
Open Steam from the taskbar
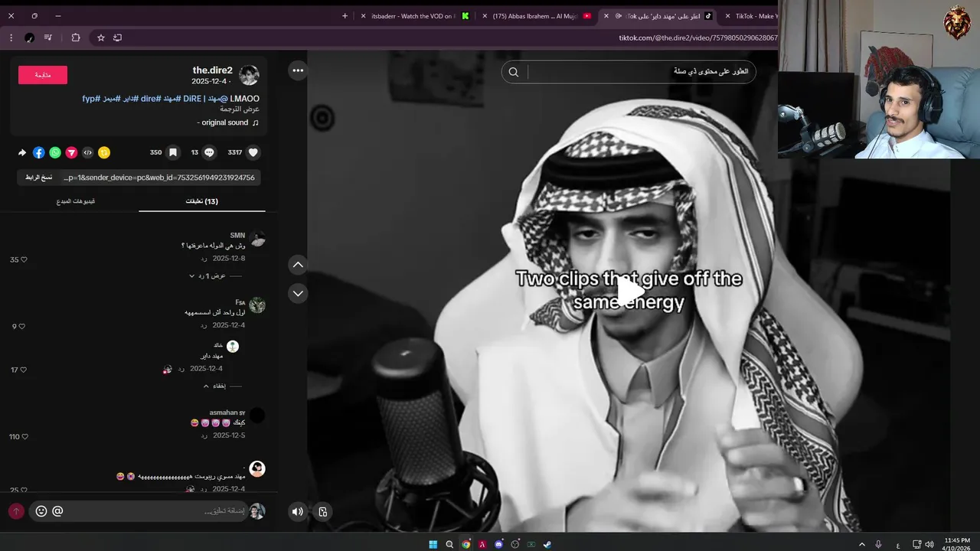click(547, 544)
